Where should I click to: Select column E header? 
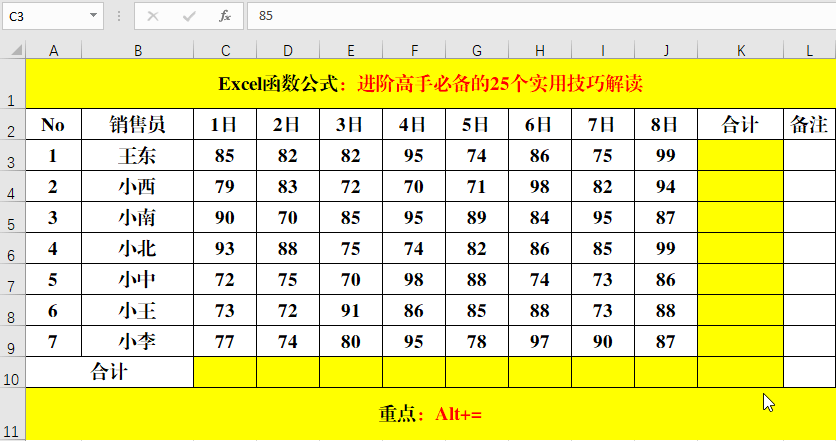[351, 51]
